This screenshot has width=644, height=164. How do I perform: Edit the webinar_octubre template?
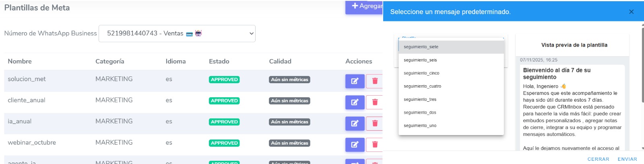(355, 144)
